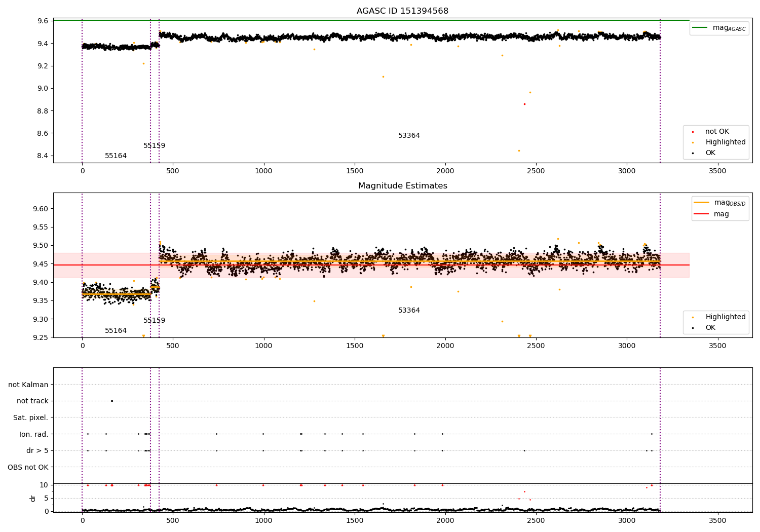Select label 55164 in the Magnitude Estimates plot
Image resolution: width=760 pixels, height=532 pixels.
(x=116, y=331)
